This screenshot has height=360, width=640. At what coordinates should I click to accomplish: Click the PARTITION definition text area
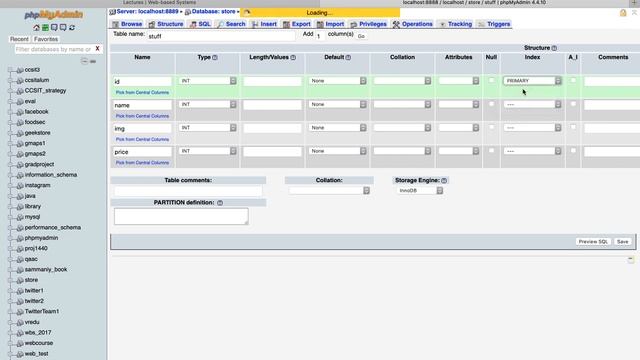click(181, 216)
